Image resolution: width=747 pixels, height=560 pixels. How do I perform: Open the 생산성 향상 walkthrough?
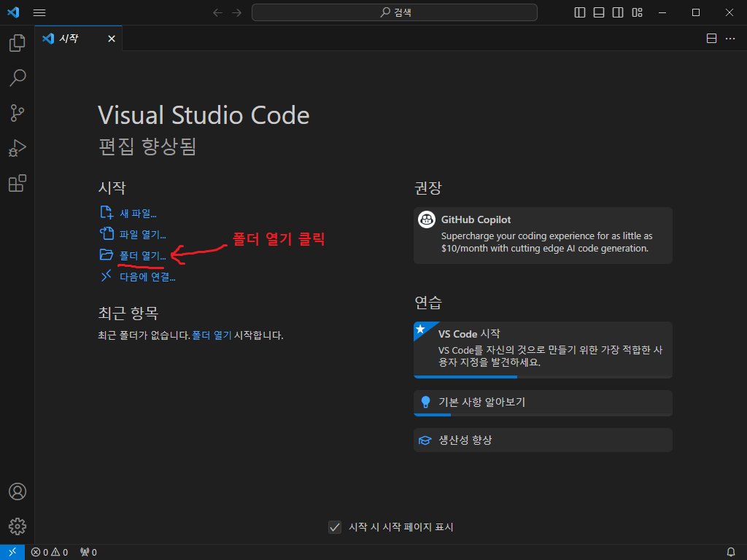click(x=543, y=440)
